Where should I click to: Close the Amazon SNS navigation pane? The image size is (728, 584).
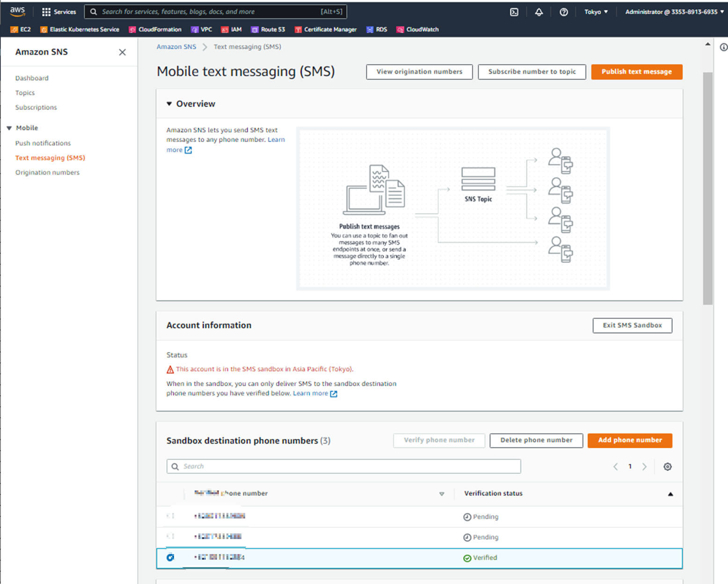pos(122,52)
